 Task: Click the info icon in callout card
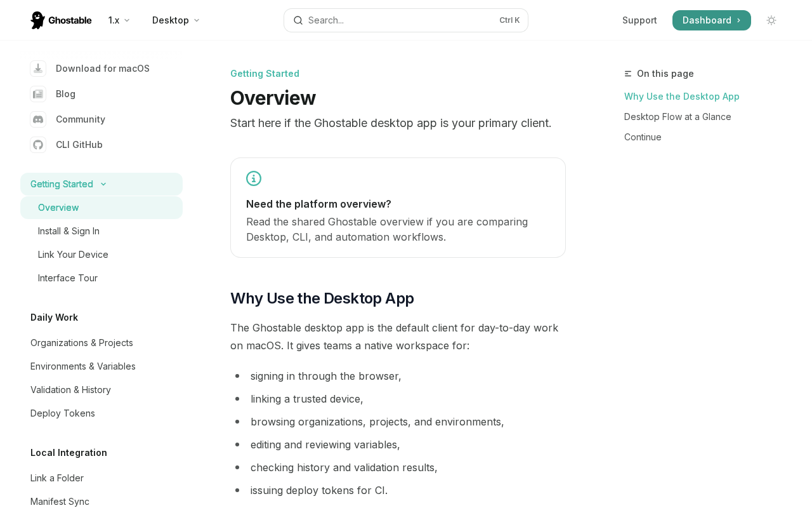pos(254,178)
